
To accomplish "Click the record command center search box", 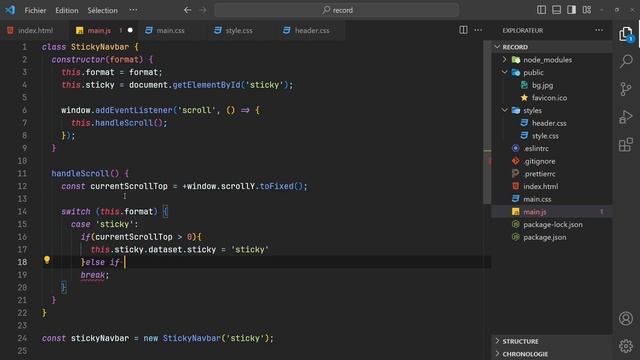I will point(337,10).
